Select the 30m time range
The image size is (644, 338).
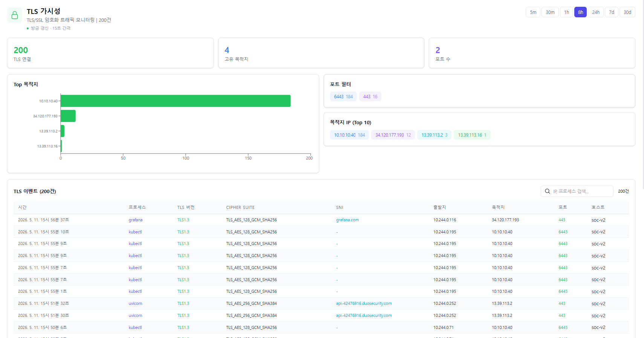pos(550,12)
